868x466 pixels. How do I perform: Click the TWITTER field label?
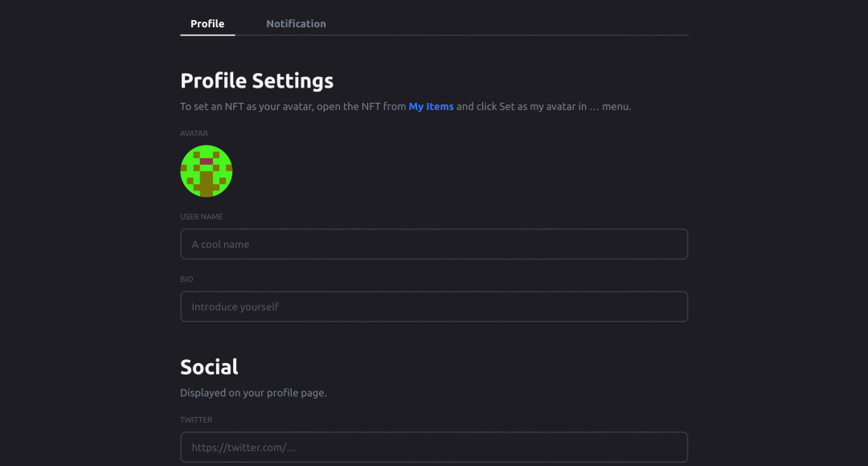(196, 420)
